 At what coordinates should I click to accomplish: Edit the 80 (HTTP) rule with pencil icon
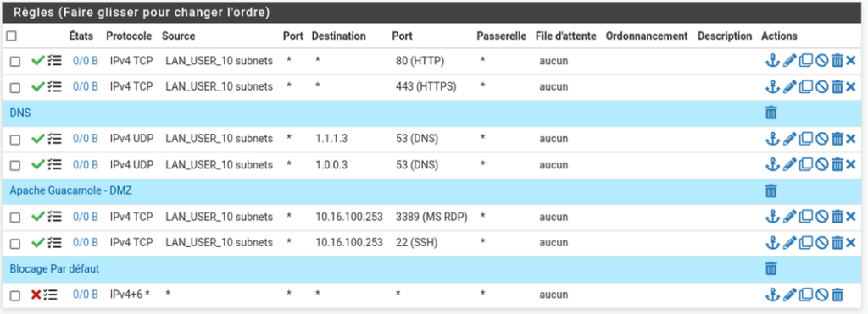(791, 60)
